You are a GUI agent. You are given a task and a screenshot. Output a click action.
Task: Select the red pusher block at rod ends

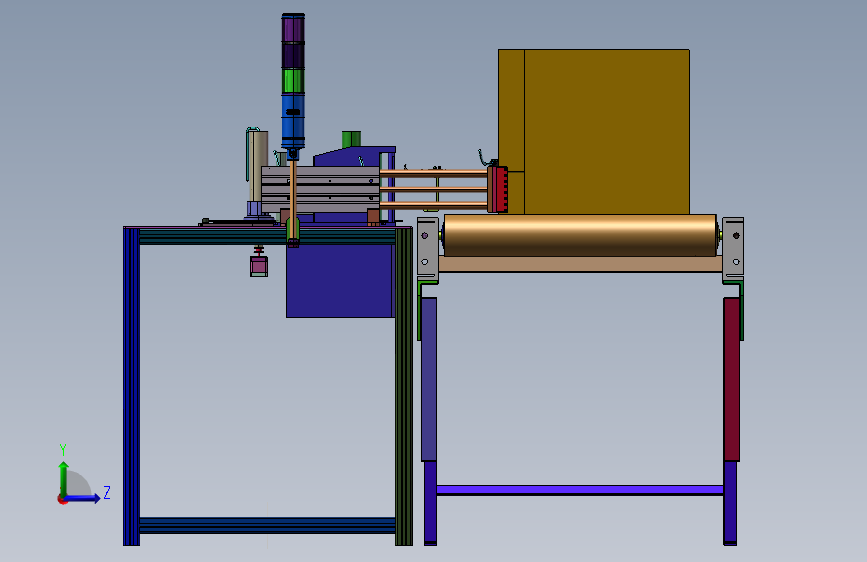click(x=500, y=190)
